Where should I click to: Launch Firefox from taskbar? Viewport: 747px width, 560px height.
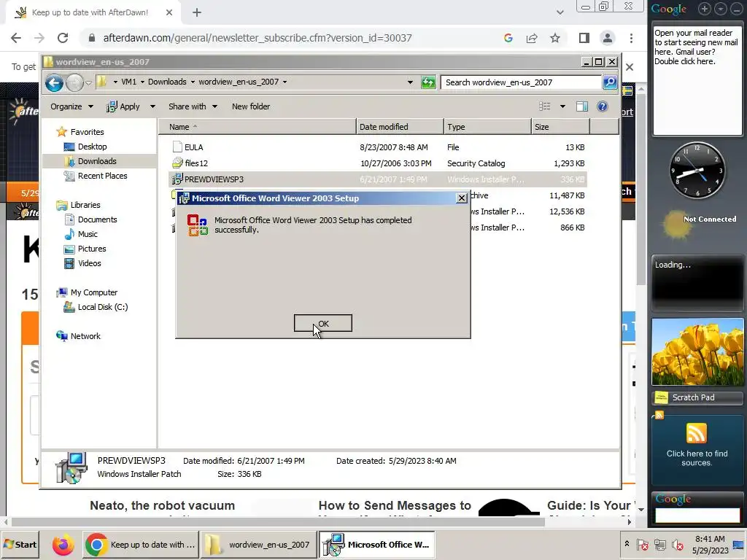(x=63, y=545)
